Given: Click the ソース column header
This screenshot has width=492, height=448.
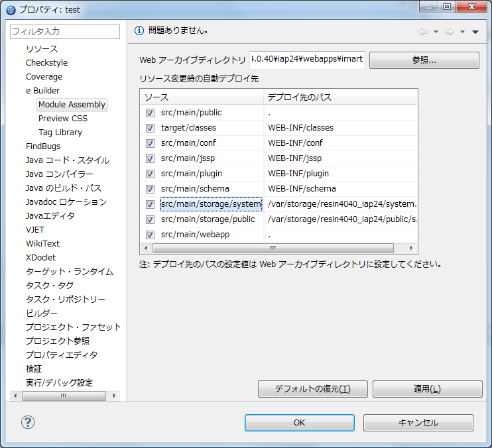Looking at the screenshot, I should pos(202,97).
